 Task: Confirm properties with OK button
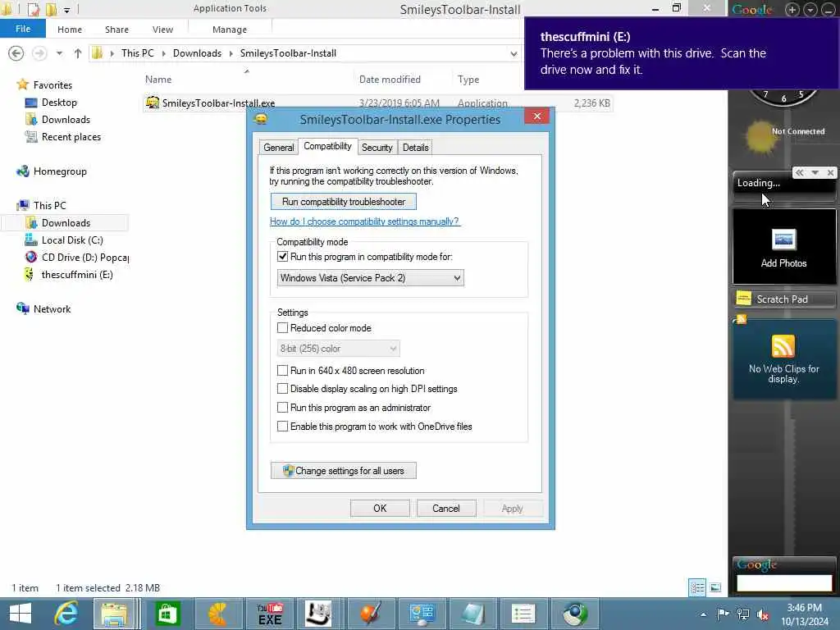[380, 508]
